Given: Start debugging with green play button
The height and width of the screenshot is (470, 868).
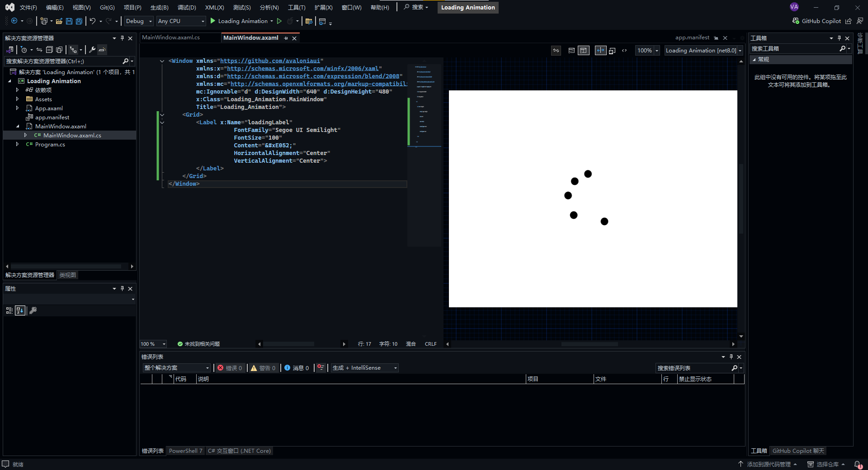Looking at the screenshot, I should 213,21.
